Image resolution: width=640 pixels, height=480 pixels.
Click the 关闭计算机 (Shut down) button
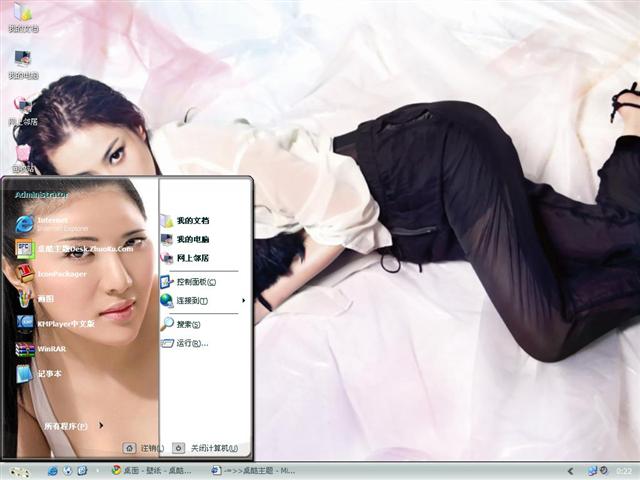point(205,448)
